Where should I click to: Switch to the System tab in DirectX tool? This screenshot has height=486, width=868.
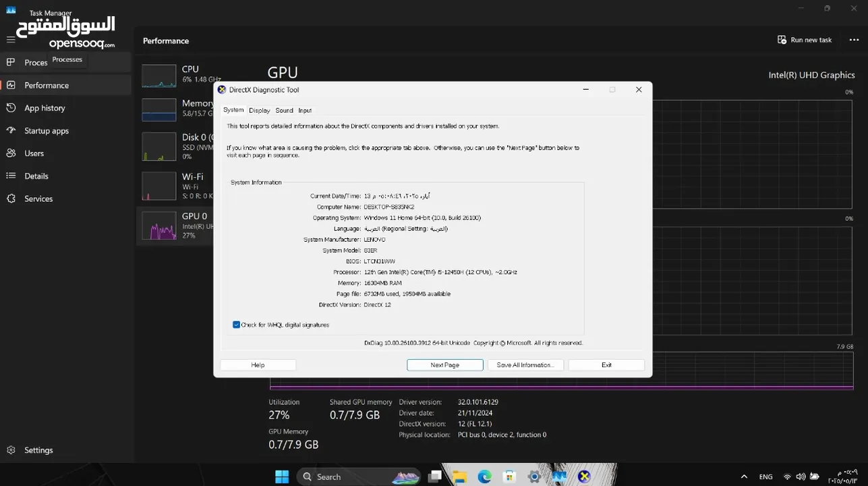[233, 110]
